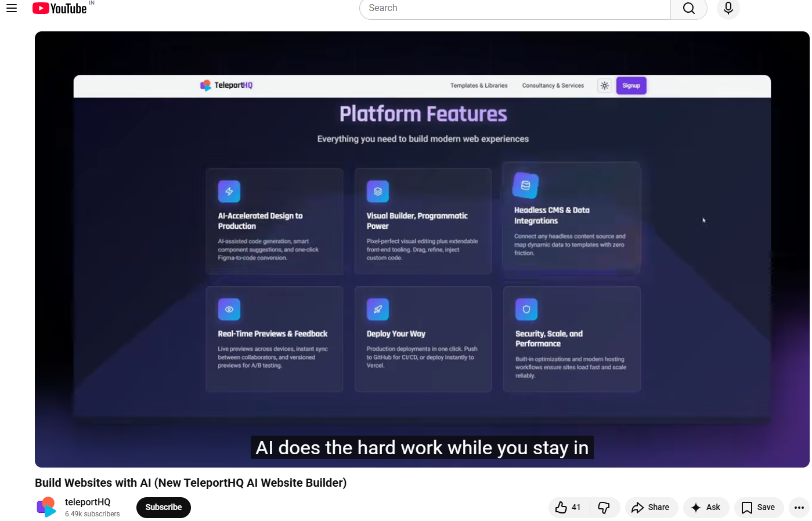Click the AI-Accelerated Design lightning icon

(x=229, y=191)
